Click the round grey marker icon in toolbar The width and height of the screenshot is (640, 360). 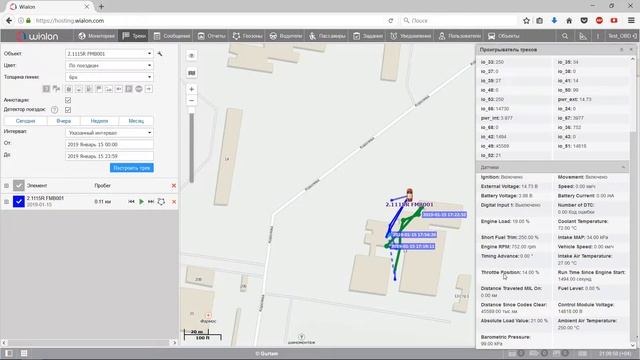pyautogui.click(x=139, y=89)
